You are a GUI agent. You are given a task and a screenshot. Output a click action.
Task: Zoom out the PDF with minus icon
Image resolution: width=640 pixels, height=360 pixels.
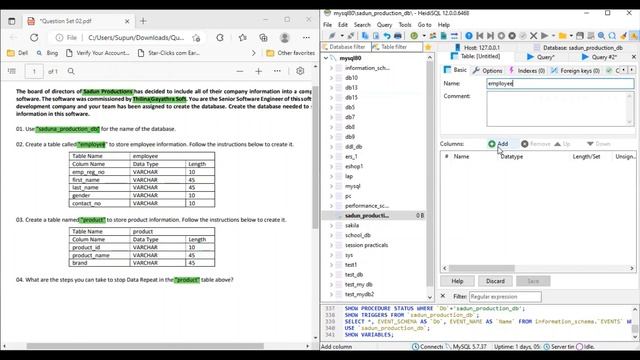tap(240, 71)
